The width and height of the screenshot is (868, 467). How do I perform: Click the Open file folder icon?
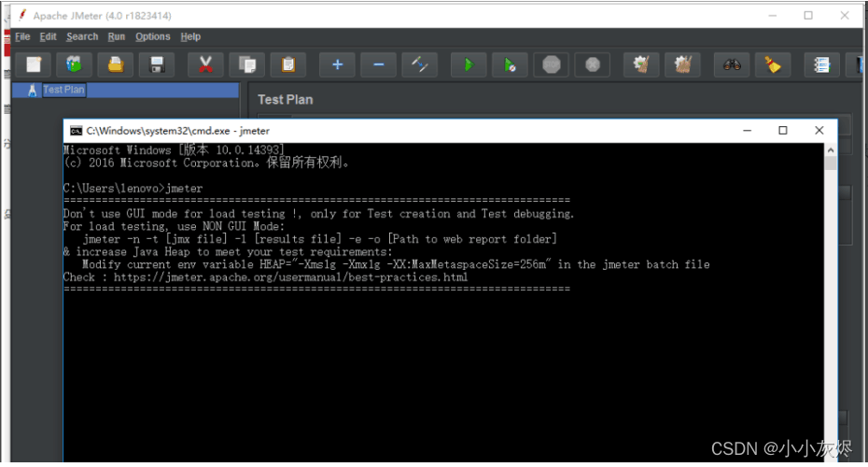point(116,64)
